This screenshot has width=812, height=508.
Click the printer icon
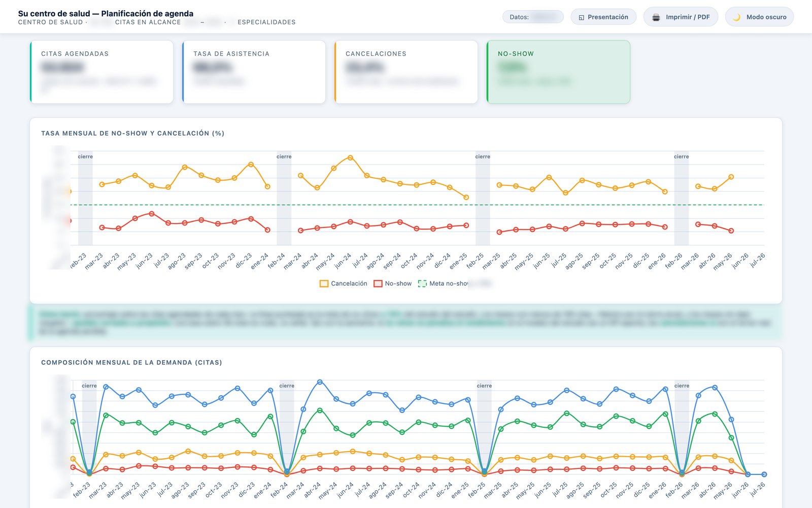coord(656,17)
